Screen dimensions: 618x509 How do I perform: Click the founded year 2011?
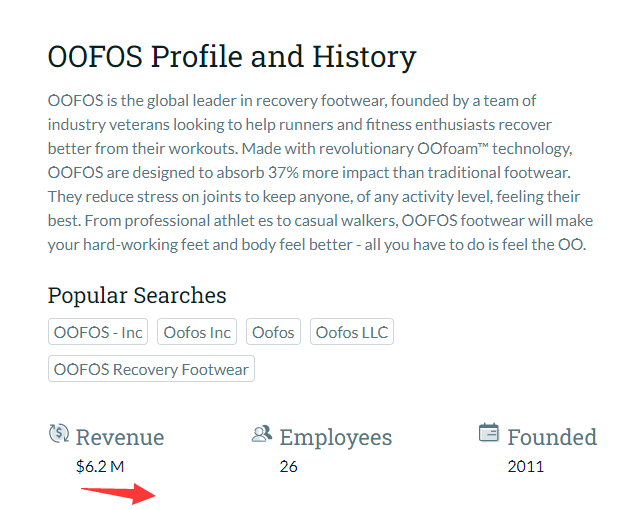pos(525,465)
